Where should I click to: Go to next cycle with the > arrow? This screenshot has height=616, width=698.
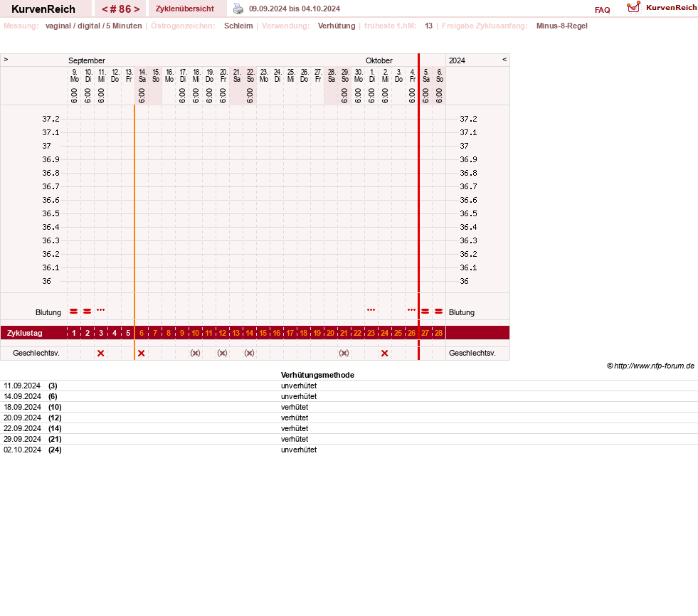pyautogui.click(x=137, y=9)
